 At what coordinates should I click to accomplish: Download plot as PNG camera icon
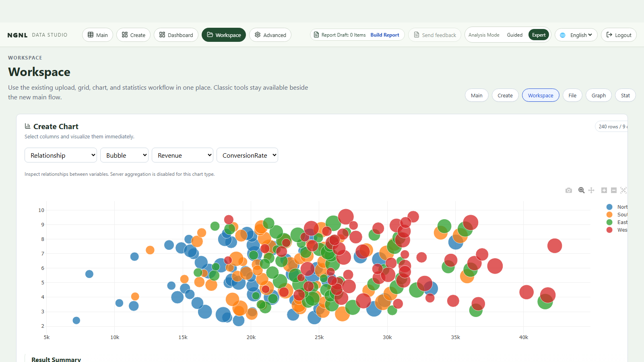[568, 190]
